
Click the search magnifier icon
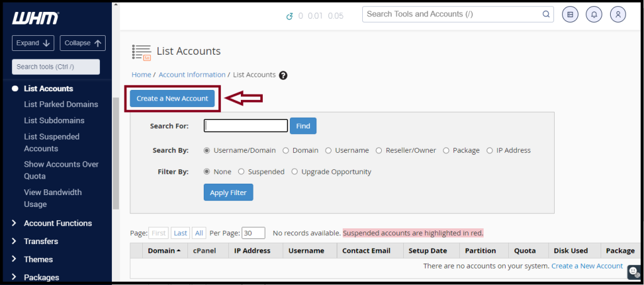(546, 14)
